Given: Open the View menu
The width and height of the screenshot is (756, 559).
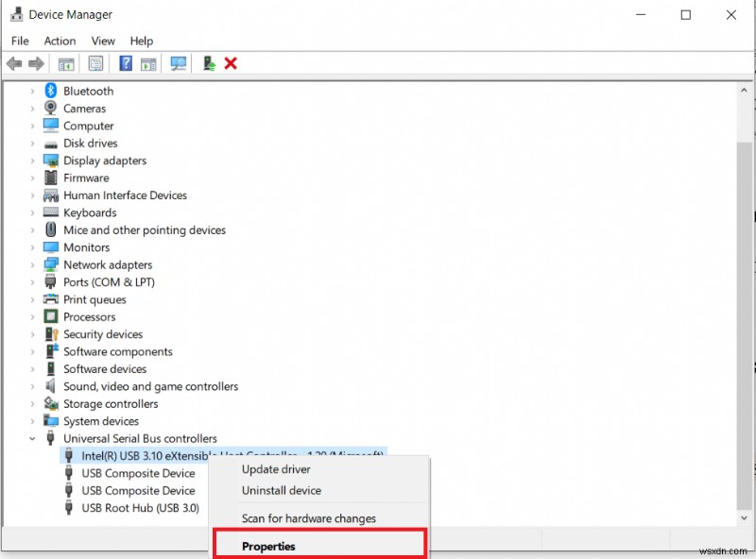Looking at the screenshot, I should click(103, 41).
